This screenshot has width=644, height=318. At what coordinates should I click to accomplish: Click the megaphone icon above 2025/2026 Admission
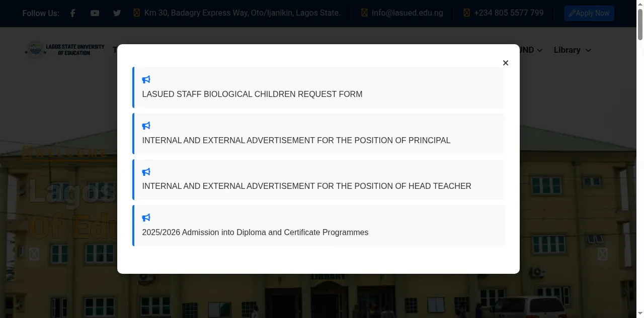coord(146,218)
